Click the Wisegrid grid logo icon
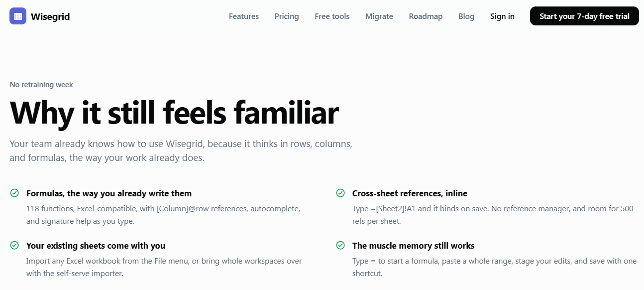The height and width of the screenshot is (290, 644). click(x=18, y=16)
